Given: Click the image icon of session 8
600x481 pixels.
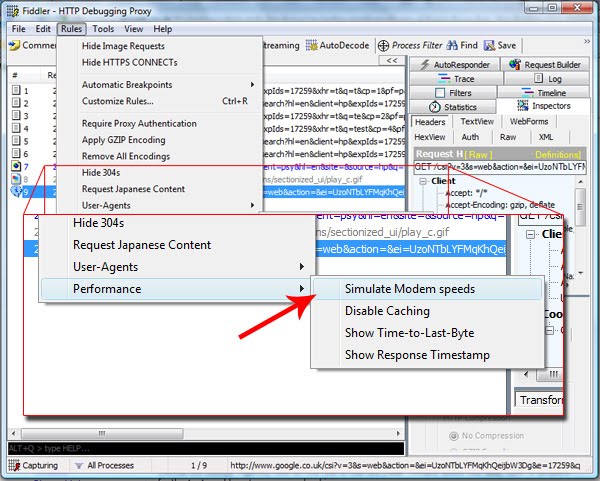Looking at the screenshot, I should 16,179.
